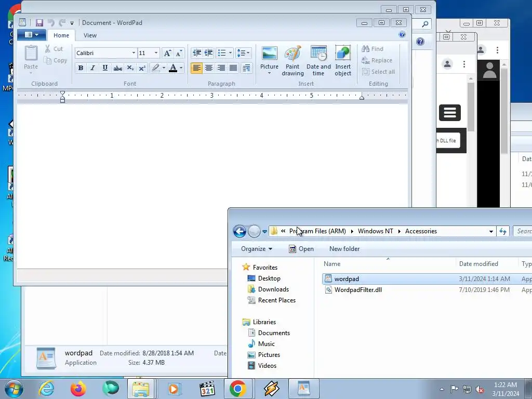
Task: Insert Date and time
Action: click(318, 61)
